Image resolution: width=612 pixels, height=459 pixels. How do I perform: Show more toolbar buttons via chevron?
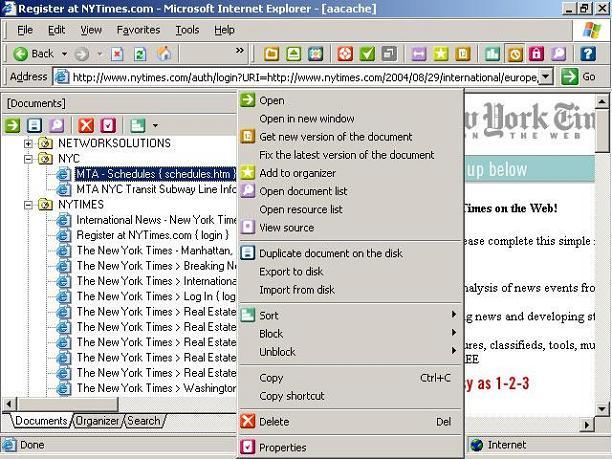pos(240,51)
